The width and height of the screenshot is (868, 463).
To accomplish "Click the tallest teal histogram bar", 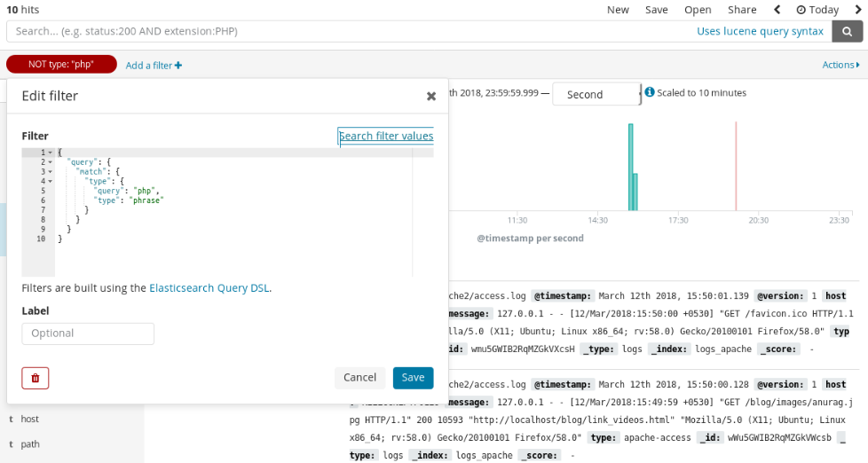I will [x=630, y=167].
